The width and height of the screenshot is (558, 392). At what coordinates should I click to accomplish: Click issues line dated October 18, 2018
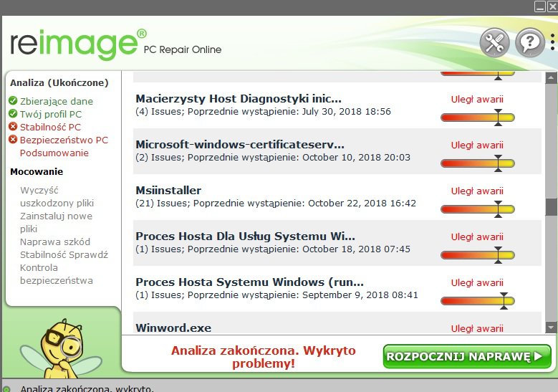(x=273, y=249)
